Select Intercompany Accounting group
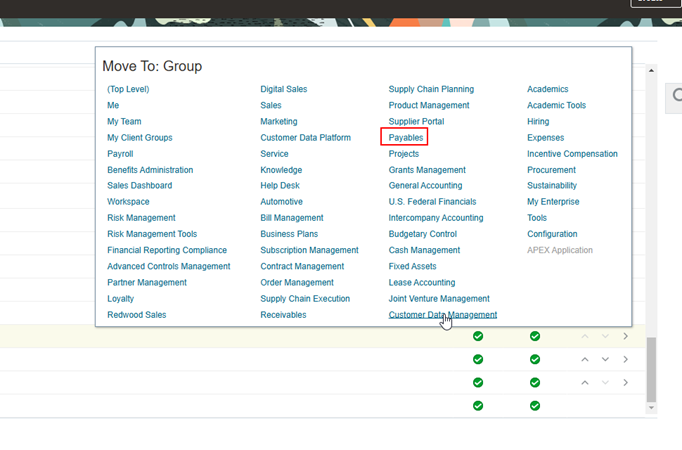This screenshot has width=682, height=450. (436, 218)
